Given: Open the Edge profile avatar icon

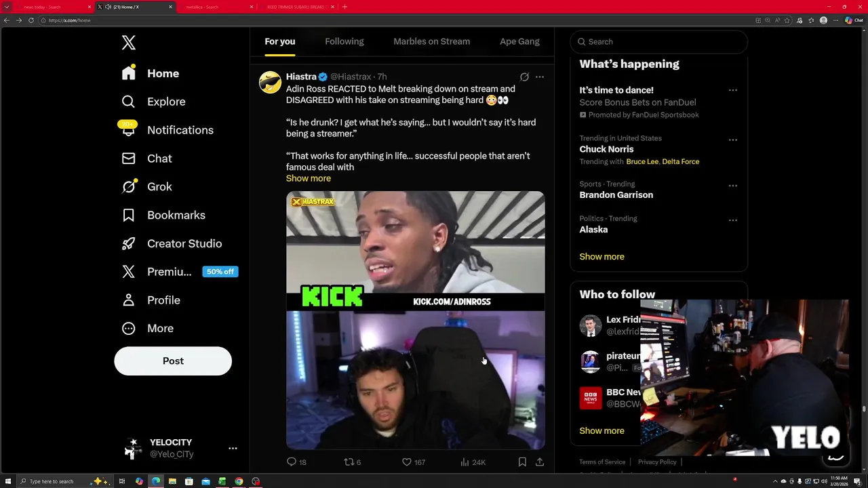Looking at the screenshot, I should (x=824, y=20).
